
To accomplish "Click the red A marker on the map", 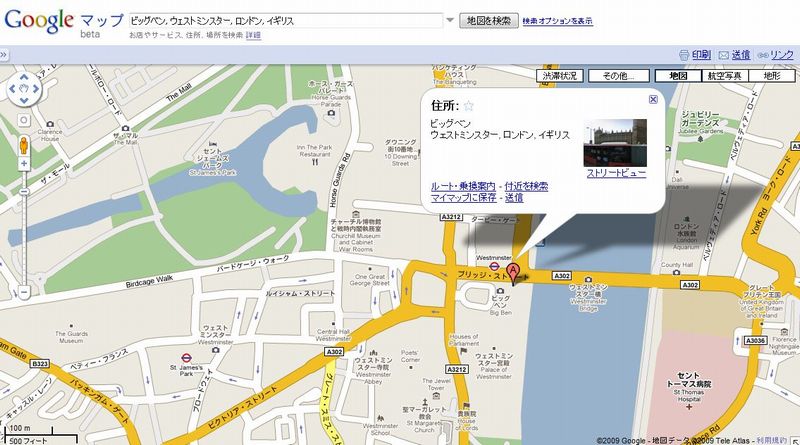I will click(513, 274).
